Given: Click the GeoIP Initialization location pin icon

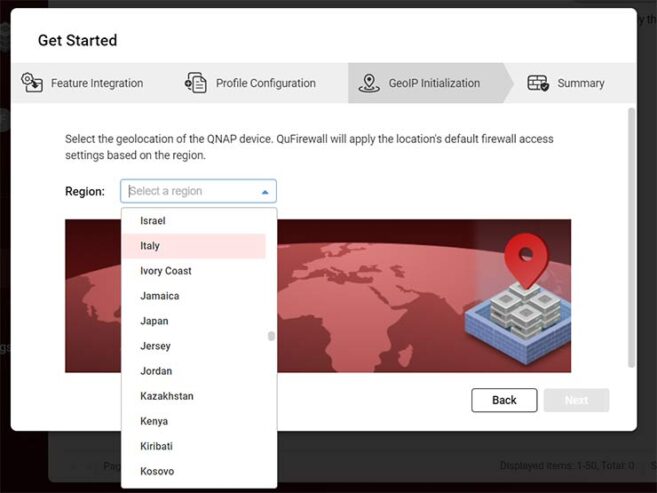Looking at the screenshot, I should click(369, 83).
